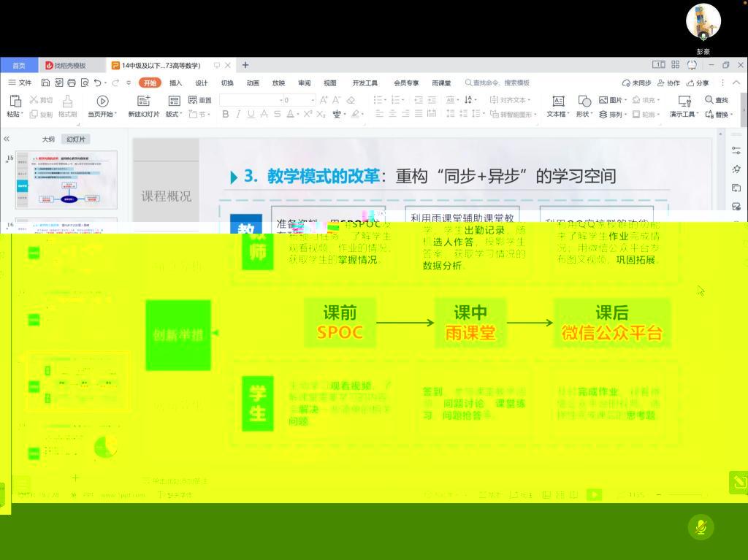This screenshot has width=748, height=560.
Task: Switch to the 雨课堂 ribbon tab
Action: coord(441,83)
